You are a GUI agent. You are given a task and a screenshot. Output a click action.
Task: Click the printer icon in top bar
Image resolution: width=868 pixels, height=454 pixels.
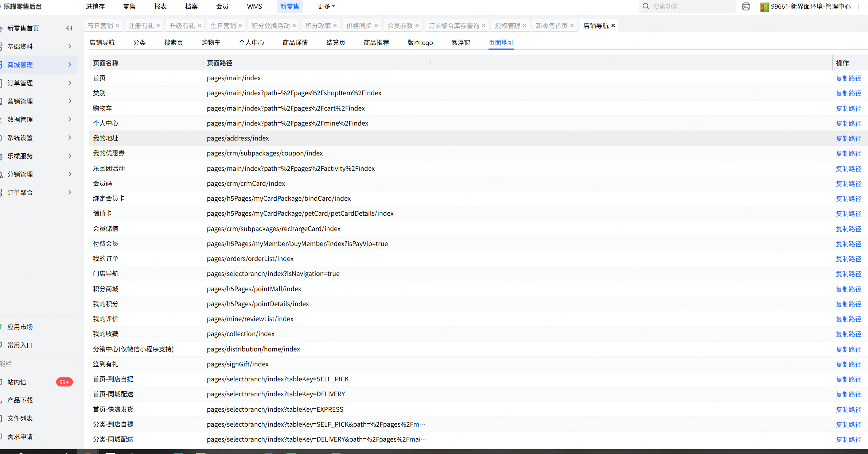tap(746, 7)
